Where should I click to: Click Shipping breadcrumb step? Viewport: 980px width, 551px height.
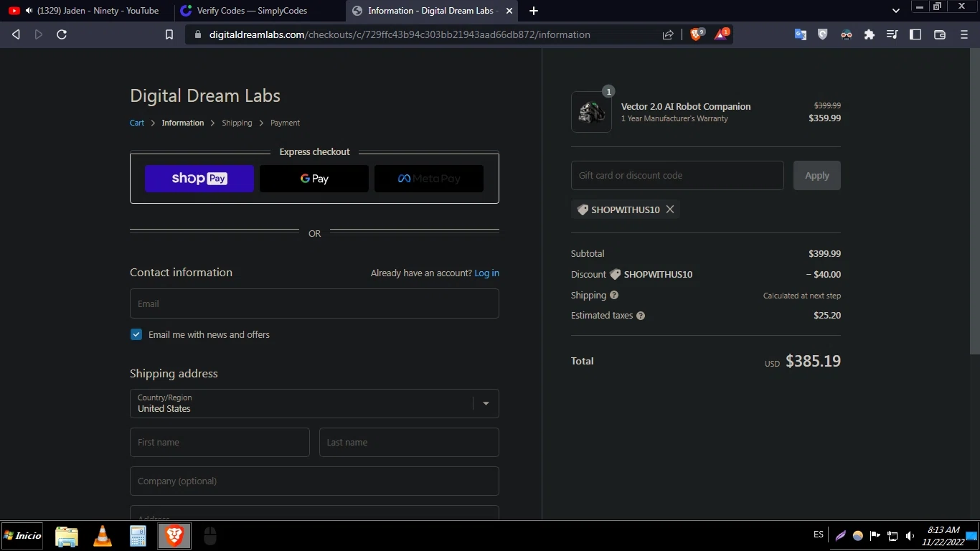coord(237,123)
